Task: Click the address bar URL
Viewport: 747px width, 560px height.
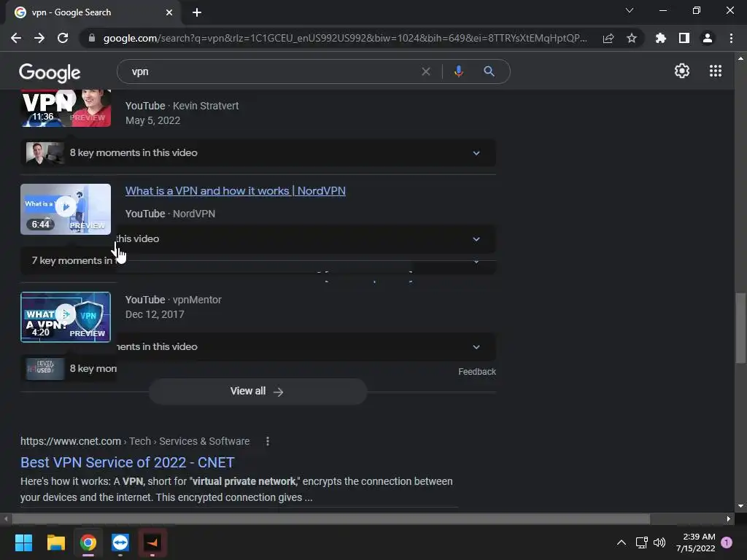Action: (345, 38)
